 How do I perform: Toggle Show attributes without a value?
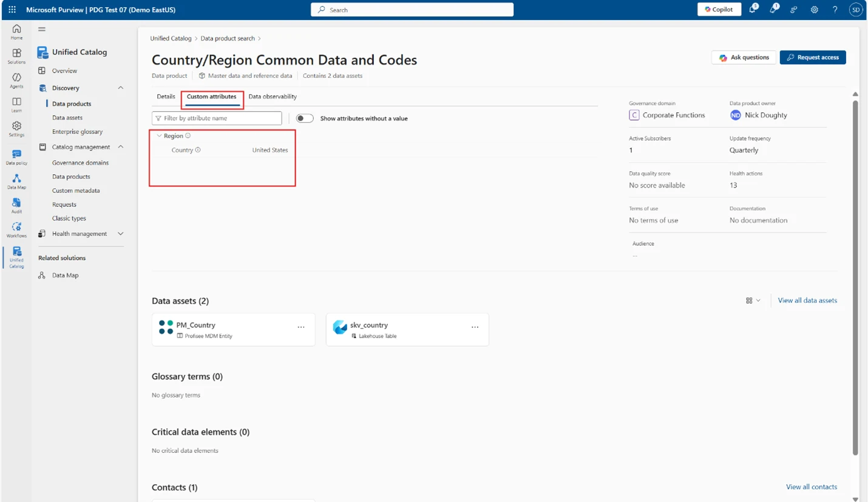(305, 118)
